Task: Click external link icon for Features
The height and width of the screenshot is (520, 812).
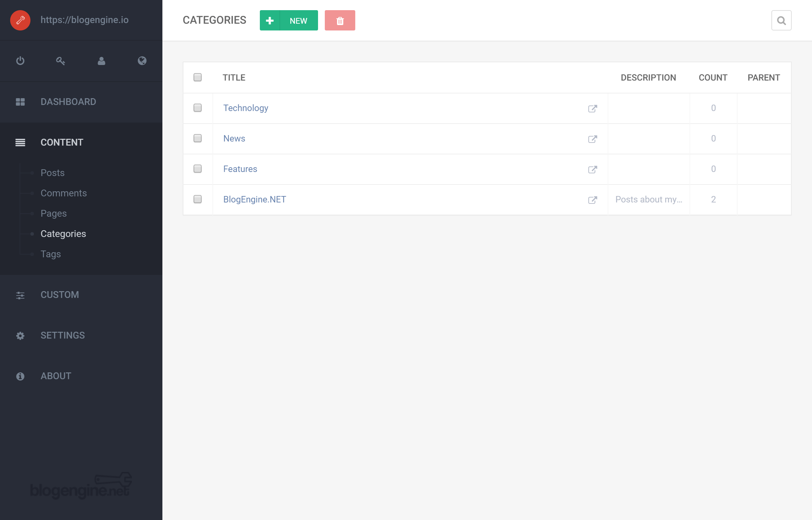Action: tap(592, 170)
